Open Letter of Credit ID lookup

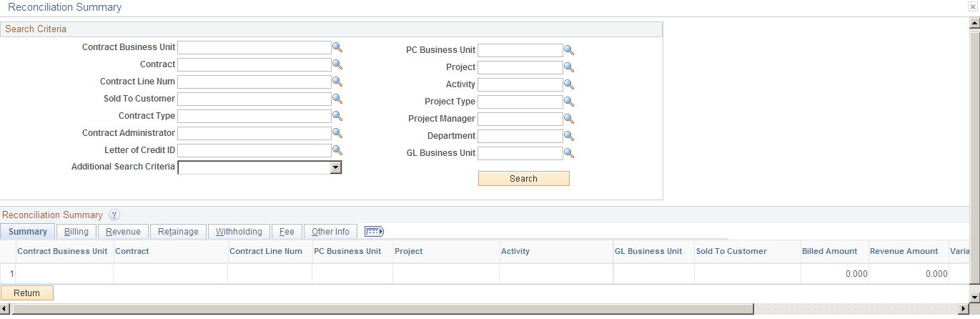tap(337, 150)
